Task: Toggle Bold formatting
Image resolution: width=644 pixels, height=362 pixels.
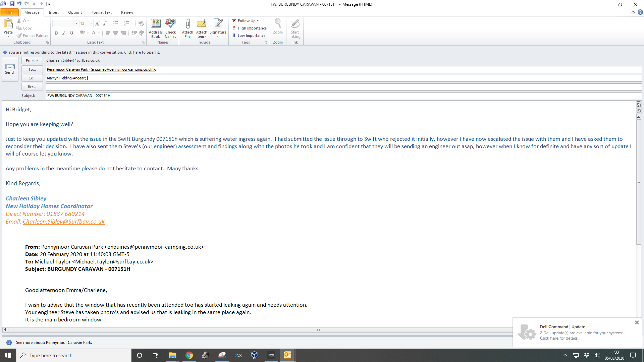Action: click(56, 33)
